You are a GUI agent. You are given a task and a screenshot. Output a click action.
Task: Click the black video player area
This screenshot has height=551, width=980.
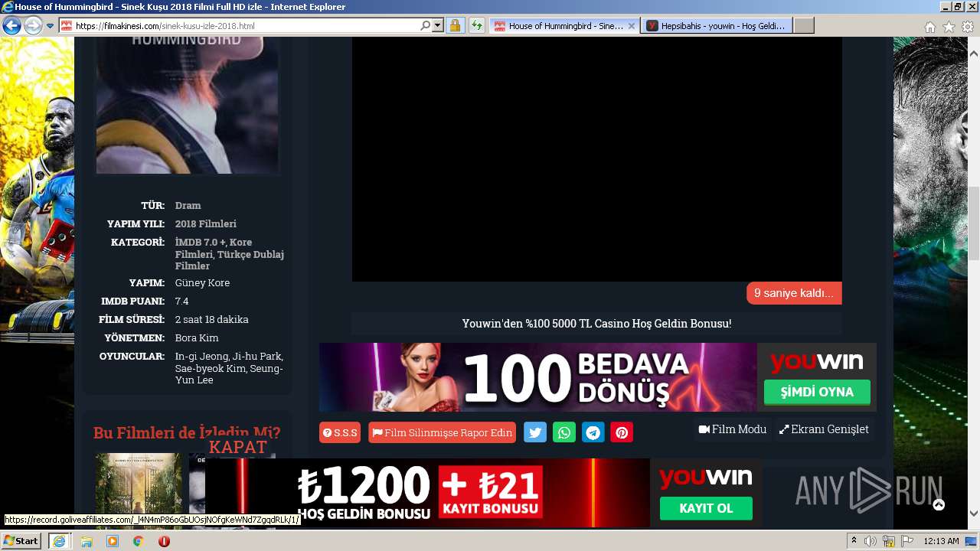(x=596, y=159)
